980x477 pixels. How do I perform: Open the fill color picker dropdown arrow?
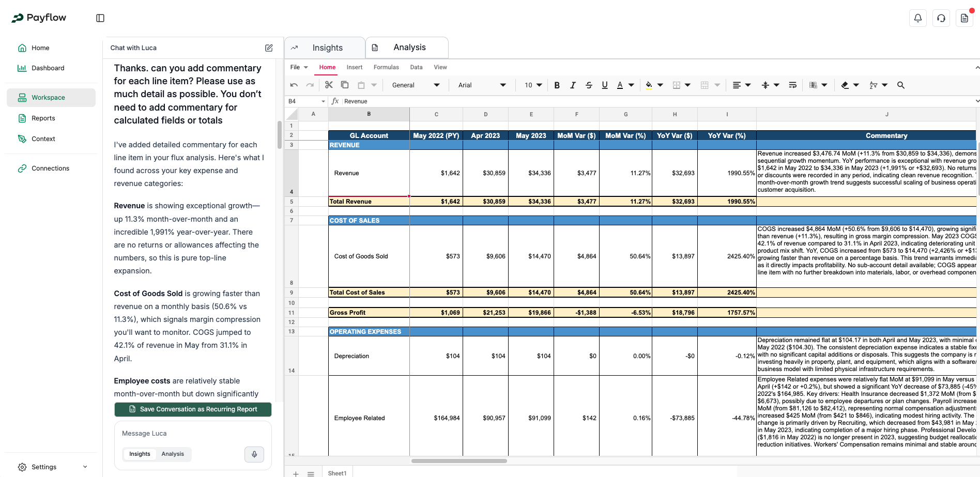[660, 85]
